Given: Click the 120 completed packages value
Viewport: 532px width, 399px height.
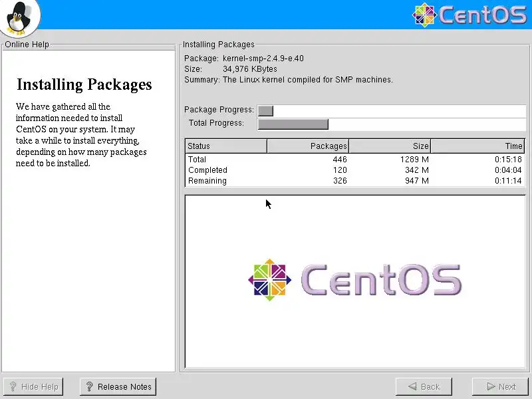Looking at the screenshot, I should point(340,170).
